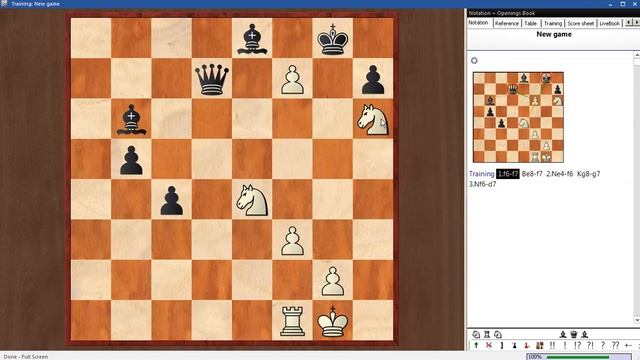Open the Score sheet tab
640x360 pixels.
pyautogui.click(x=580, y=24)
